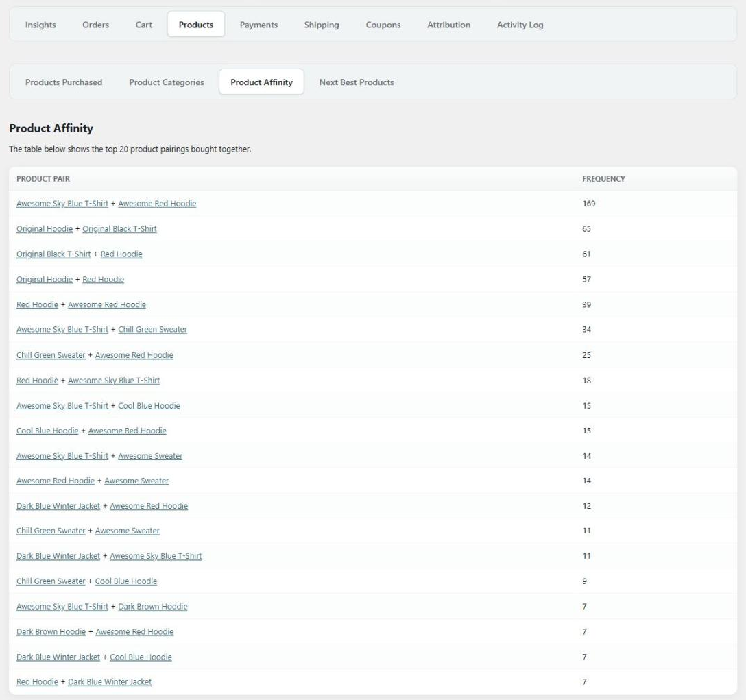Go to the Cart tab
The height and width of the screenshot is (700, 746).
point(144,25)
